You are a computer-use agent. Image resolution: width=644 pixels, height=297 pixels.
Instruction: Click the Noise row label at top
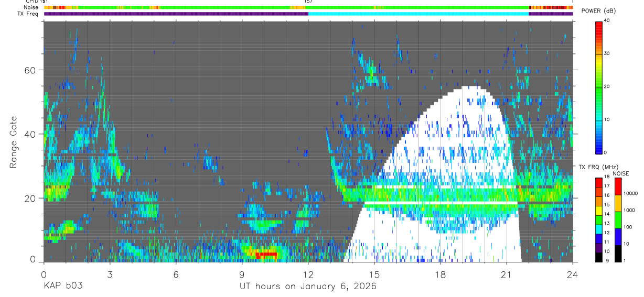coord(30,7)
